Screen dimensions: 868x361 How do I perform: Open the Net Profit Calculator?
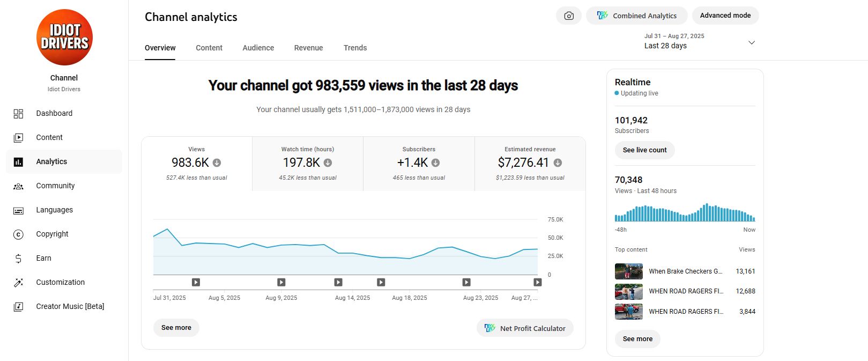click(525, 328)
